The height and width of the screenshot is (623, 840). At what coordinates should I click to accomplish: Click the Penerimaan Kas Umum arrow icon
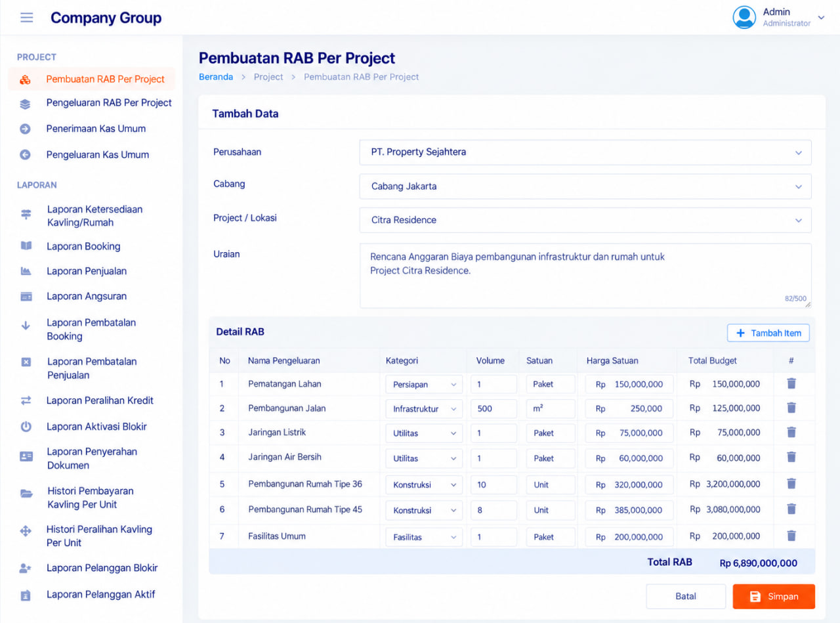[26, 129]
